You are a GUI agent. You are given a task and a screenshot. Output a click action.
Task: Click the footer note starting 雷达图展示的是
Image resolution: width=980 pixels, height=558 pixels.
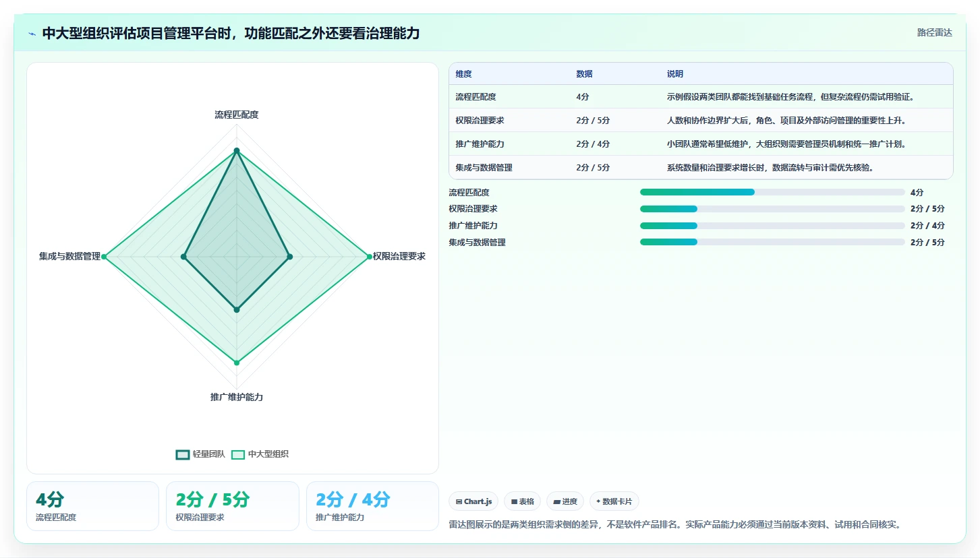coord(674,524)
